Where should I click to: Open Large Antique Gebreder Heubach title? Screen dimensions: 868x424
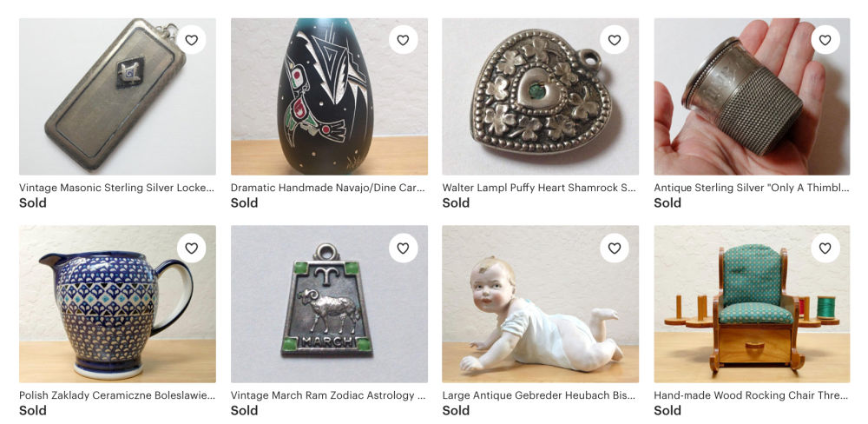tap(539, 395)
